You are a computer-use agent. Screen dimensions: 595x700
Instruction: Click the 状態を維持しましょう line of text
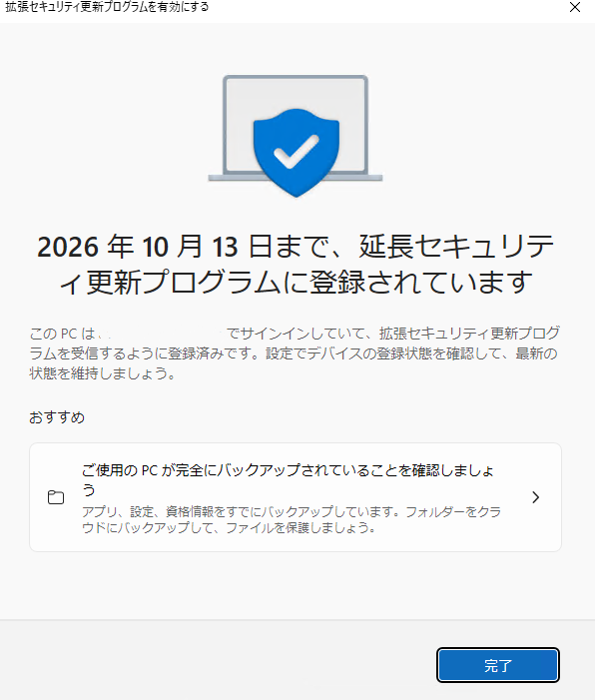pos(102,373)
